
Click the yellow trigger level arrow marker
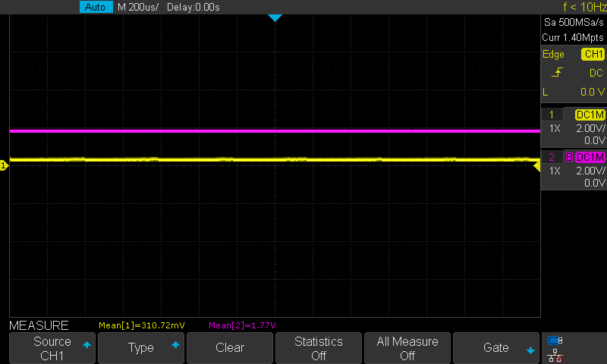(x=537, y=166)
